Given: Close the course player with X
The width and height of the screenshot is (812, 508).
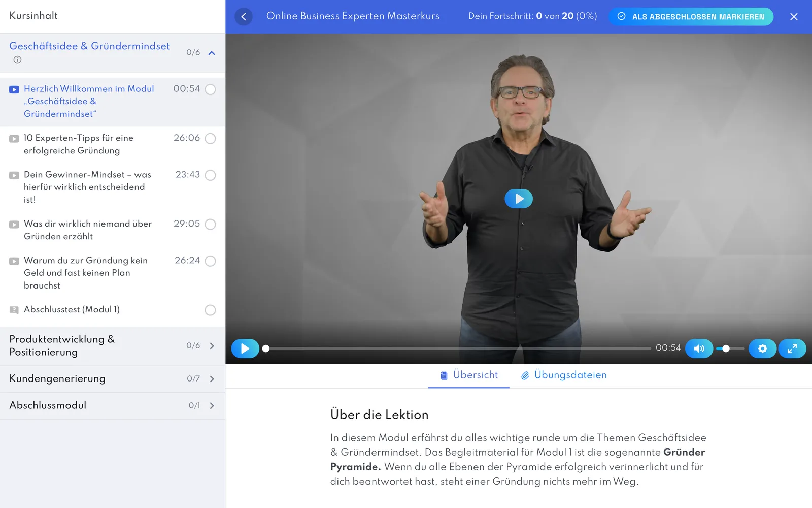Looking at the screenshot, I should coord(794,17).
